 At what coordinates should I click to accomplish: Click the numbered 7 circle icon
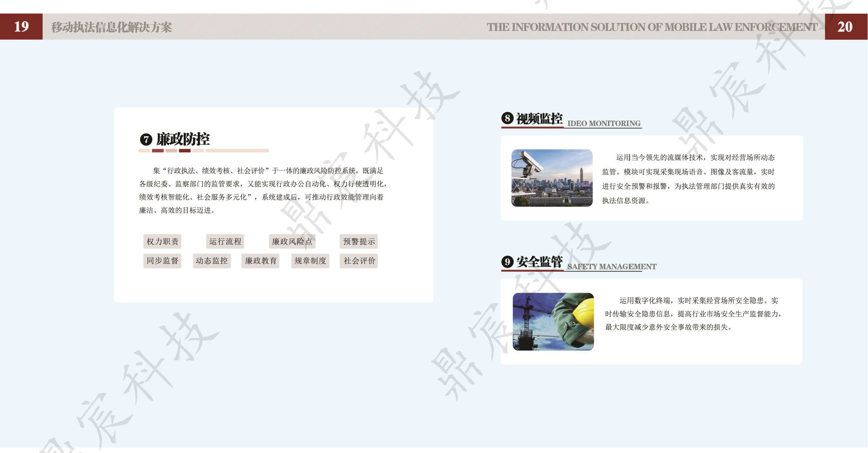146,139
